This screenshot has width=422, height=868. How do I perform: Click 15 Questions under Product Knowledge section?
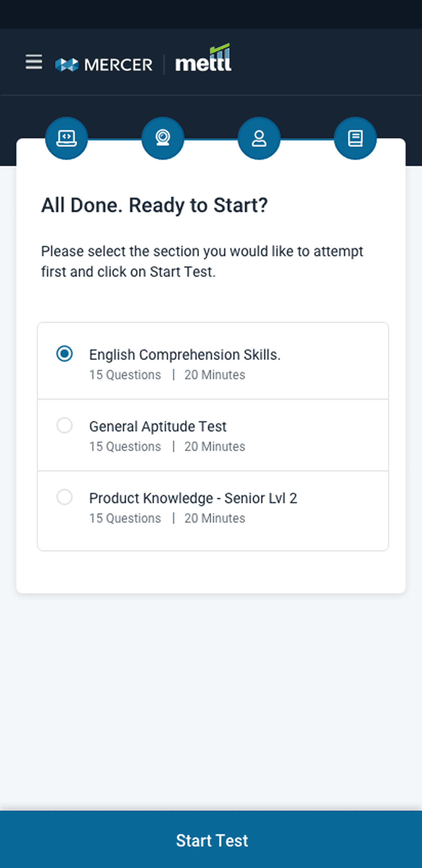click(125, 519)
